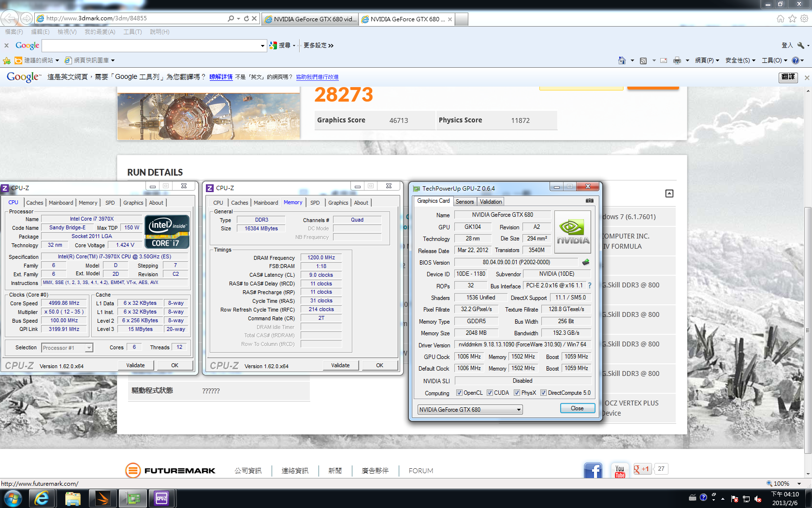812x508 pixels.
Task: Click OK button in memory CPU-Z window
Action: (x=380, y=365)
